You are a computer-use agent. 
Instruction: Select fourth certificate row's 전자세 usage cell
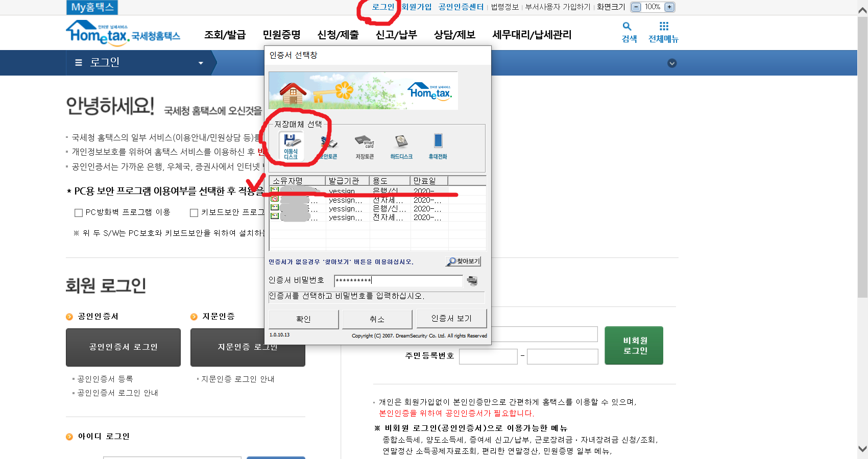(x=389, y=217)
